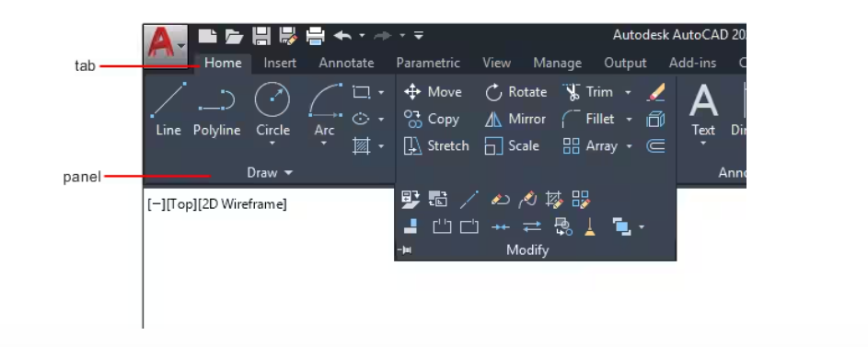868x347 pixels.
Task: Select the Circle tool icon
Action: click(x=272, y=99)
